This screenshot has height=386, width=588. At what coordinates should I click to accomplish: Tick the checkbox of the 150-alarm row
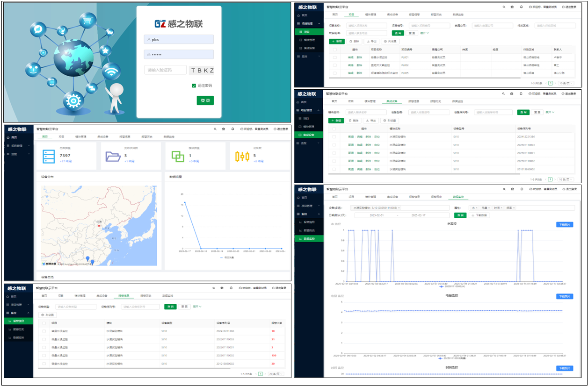click(x=44, y=356)
